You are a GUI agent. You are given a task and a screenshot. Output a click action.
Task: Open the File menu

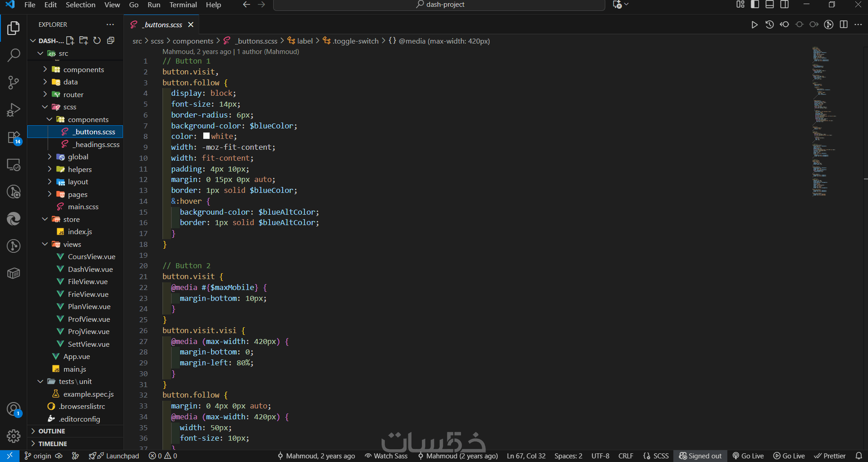pos(29,5)
